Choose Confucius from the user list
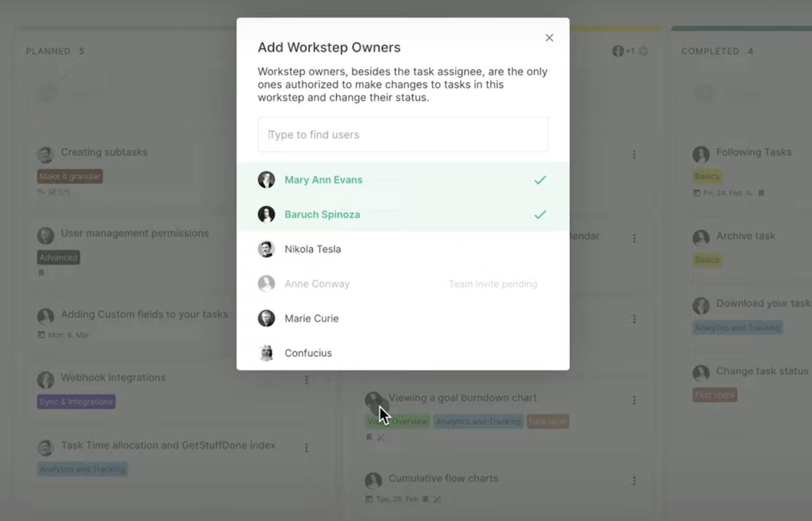Image resolution: width=812 pixels, height=521 pixels. pos(308,353)
